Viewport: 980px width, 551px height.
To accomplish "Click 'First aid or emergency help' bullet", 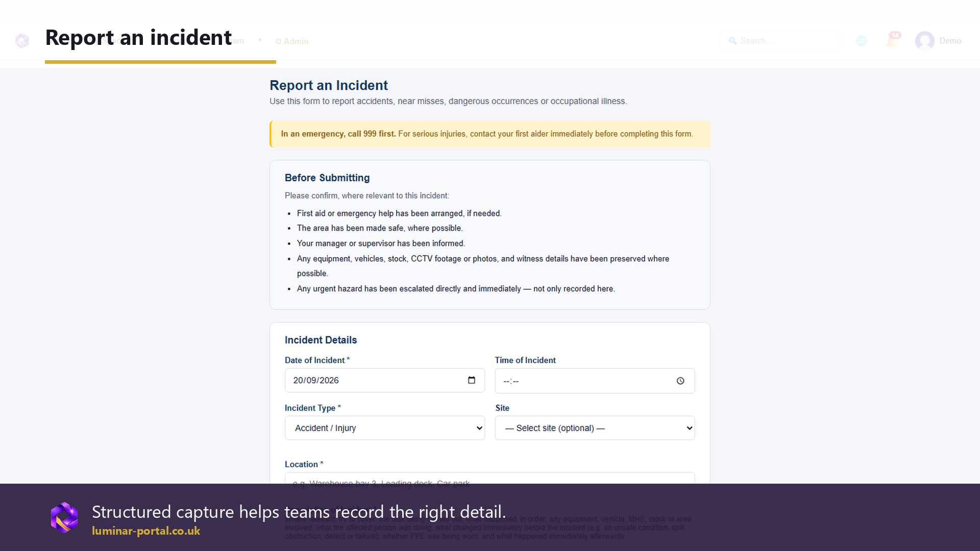I will pos(399,213).
